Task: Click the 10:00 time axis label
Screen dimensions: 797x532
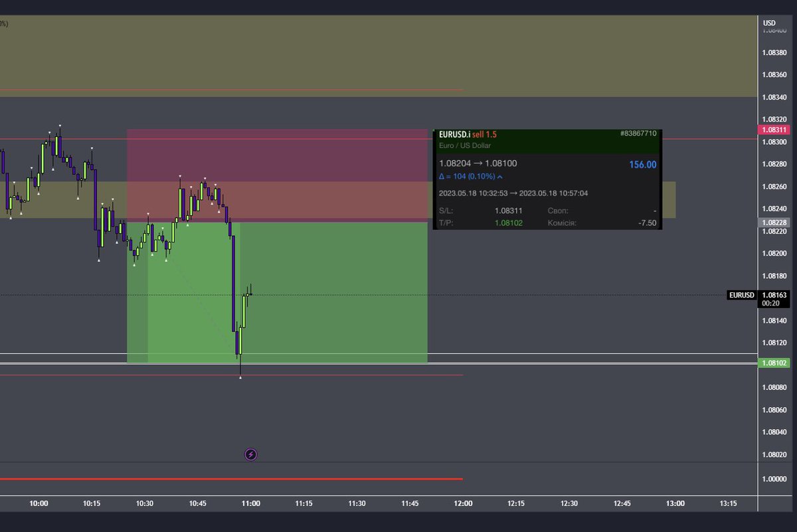Action: [39, 503]
